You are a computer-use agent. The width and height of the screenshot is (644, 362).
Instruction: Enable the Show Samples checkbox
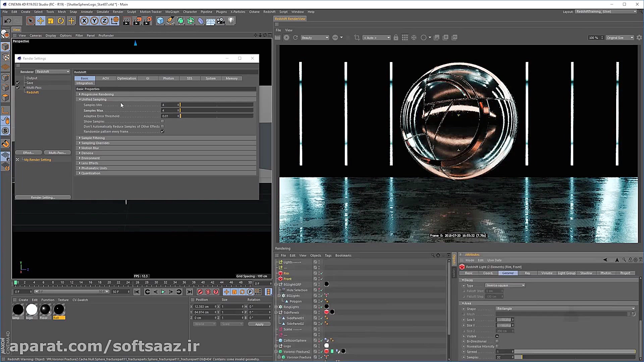pos(163,121)
